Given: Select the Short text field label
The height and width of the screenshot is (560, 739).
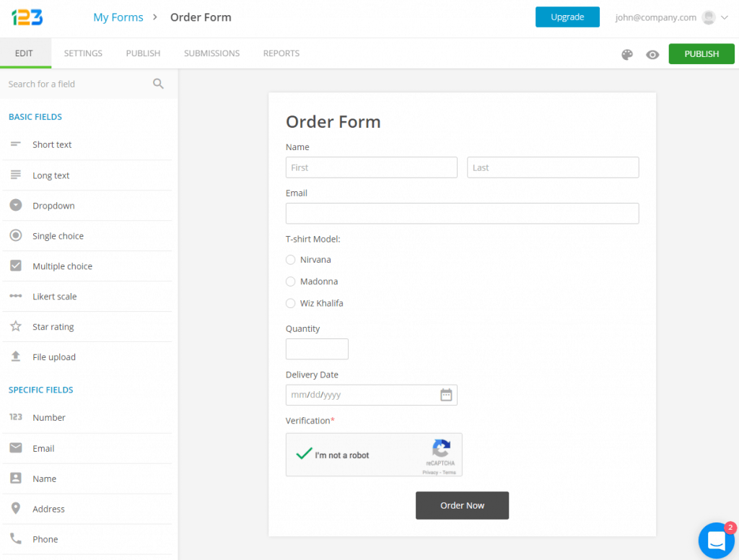Looking at the screenshot, I should pos(52,145).
